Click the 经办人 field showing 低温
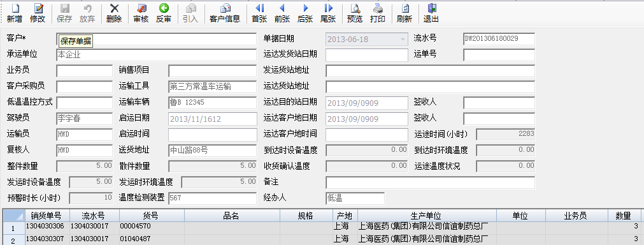Viewport: 644px width, 245px height. click(355, 198)
